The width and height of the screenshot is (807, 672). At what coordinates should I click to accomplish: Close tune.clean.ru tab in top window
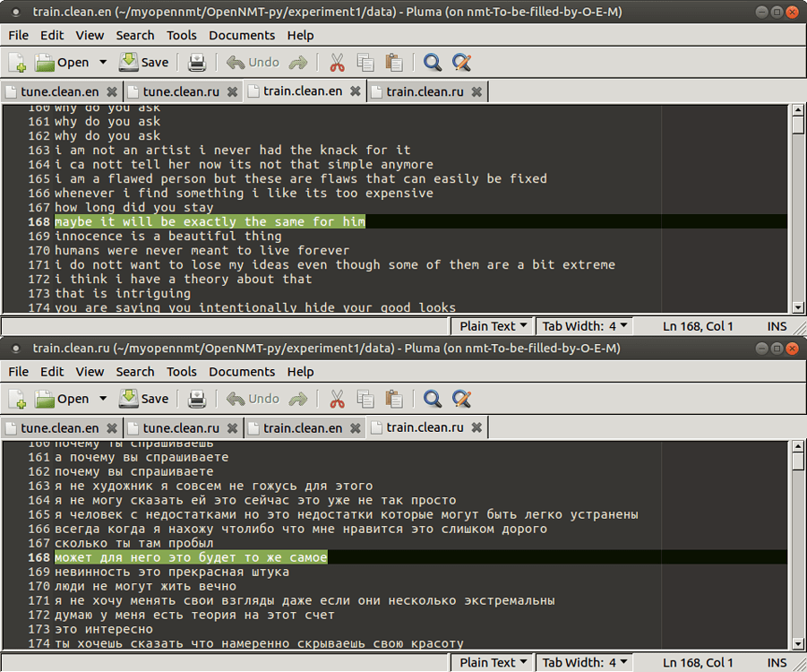coord(233,91)
